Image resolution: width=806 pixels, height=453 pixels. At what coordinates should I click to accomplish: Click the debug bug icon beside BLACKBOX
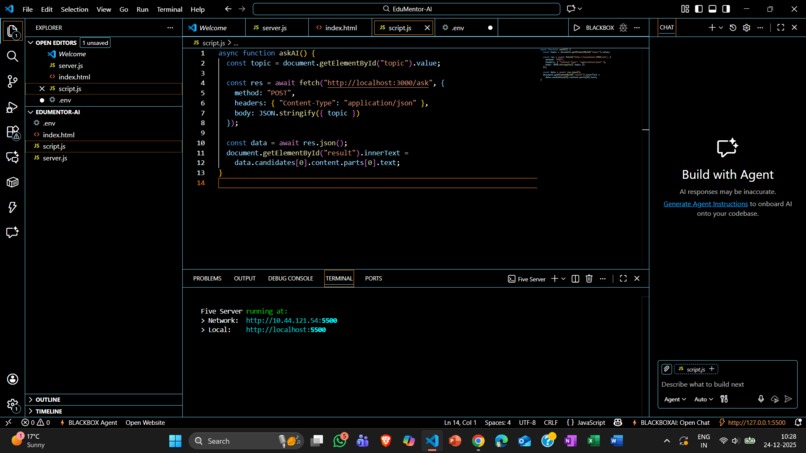click(623, 28)
